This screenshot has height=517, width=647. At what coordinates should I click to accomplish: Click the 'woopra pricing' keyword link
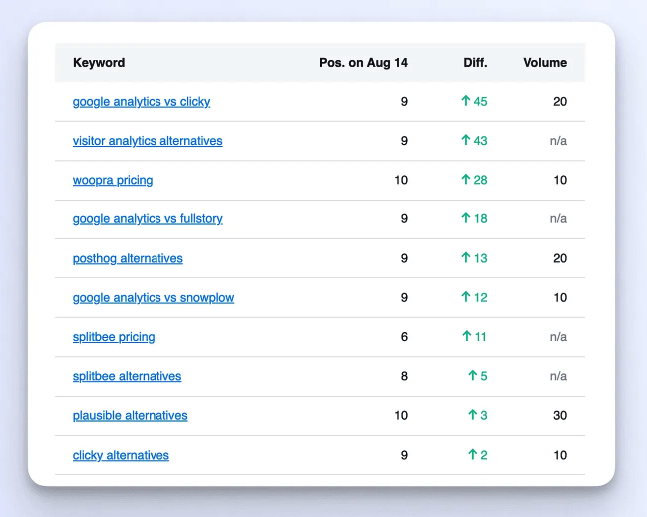(113, 180)
